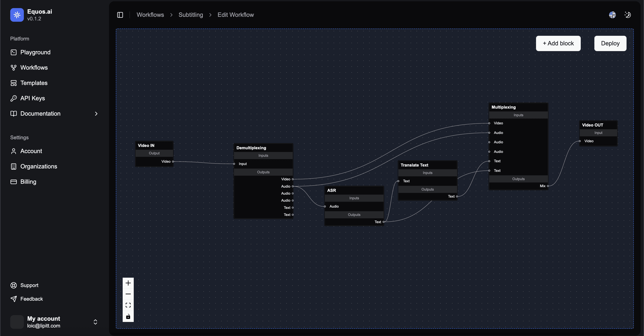Click the Playground terminal icon

[x=13, y=52]
